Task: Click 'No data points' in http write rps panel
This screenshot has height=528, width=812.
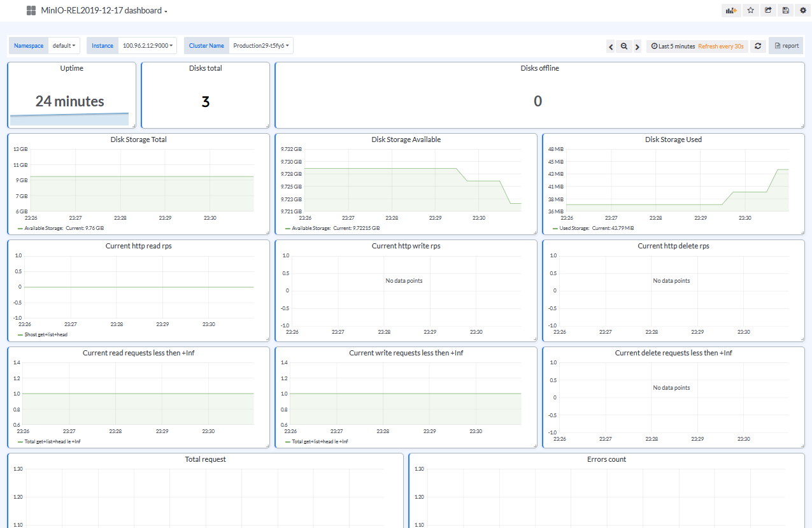Action: point(404,281)
